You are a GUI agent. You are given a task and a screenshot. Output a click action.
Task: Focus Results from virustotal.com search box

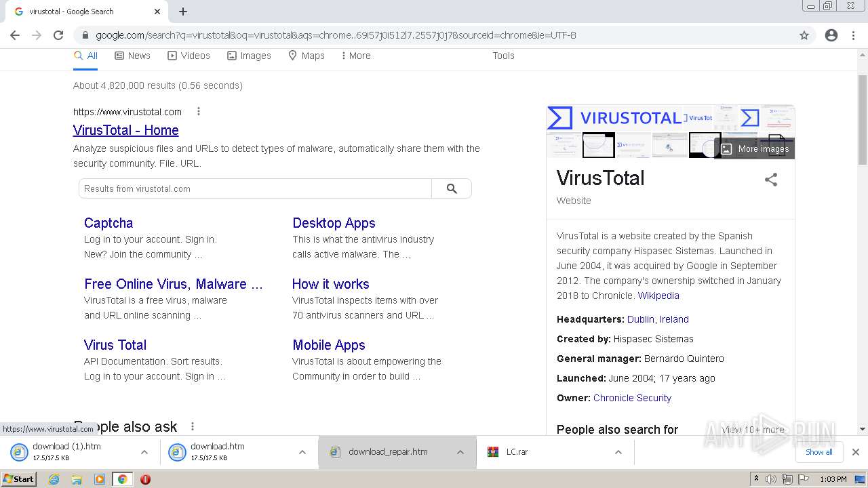tap(256, 188)
